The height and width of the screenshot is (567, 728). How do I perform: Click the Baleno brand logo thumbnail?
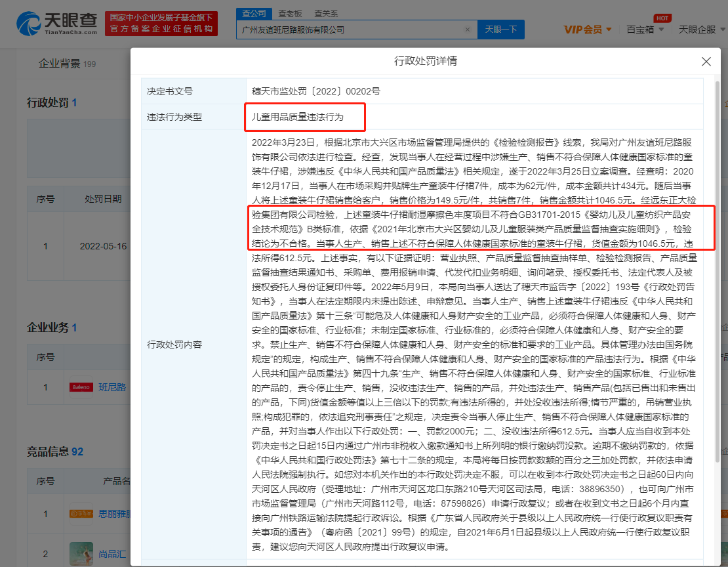[x=81, y=387]
